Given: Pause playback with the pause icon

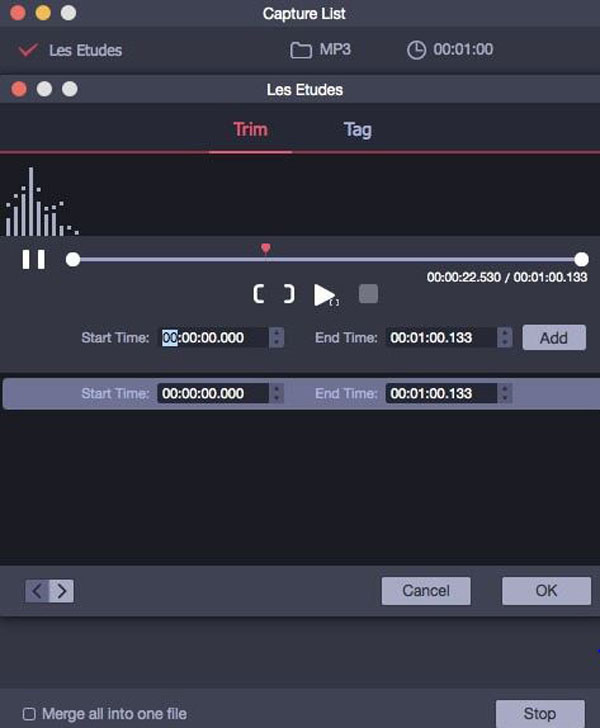Looking at the screenshot, I should pos(34,260).
